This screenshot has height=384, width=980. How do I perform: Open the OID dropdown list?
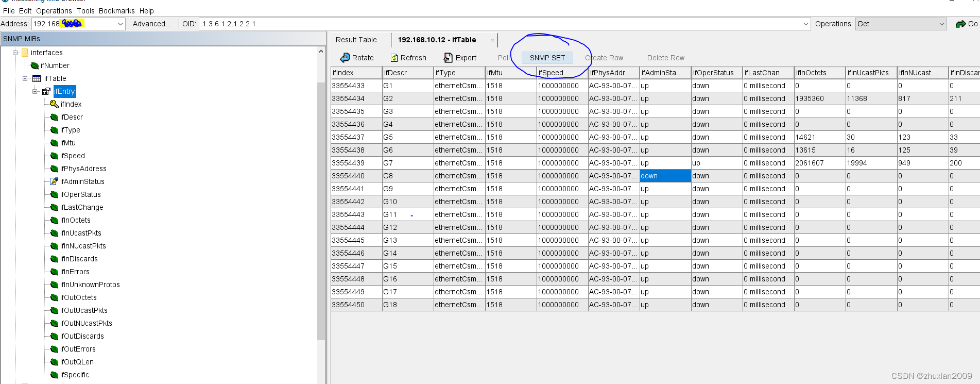point(806,24)
